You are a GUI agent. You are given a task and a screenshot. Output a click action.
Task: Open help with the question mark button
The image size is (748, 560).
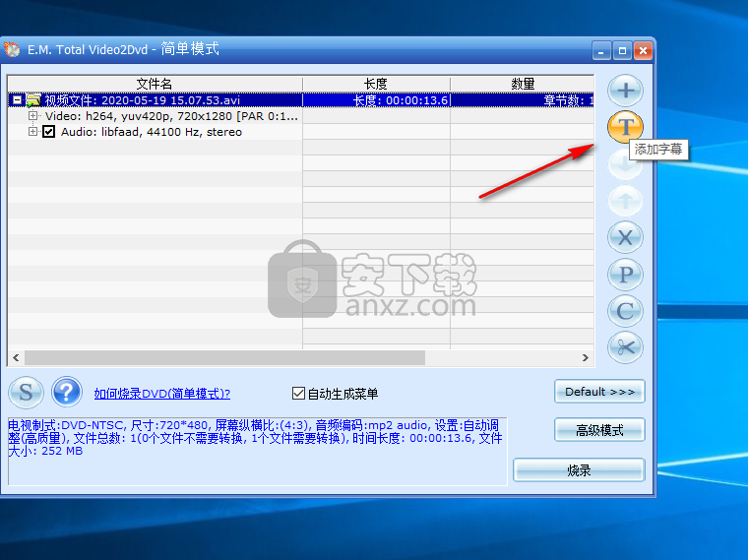(x=67, y=392)
